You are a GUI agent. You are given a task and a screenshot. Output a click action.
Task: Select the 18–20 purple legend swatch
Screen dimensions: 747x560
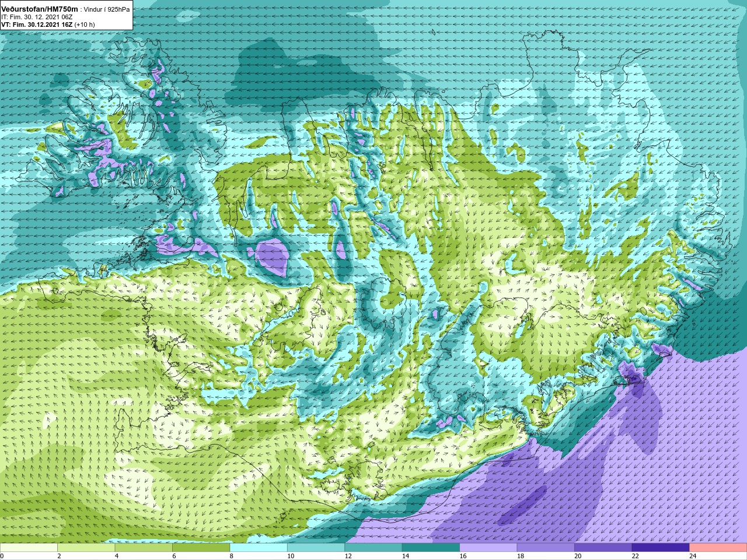[546, 548]
